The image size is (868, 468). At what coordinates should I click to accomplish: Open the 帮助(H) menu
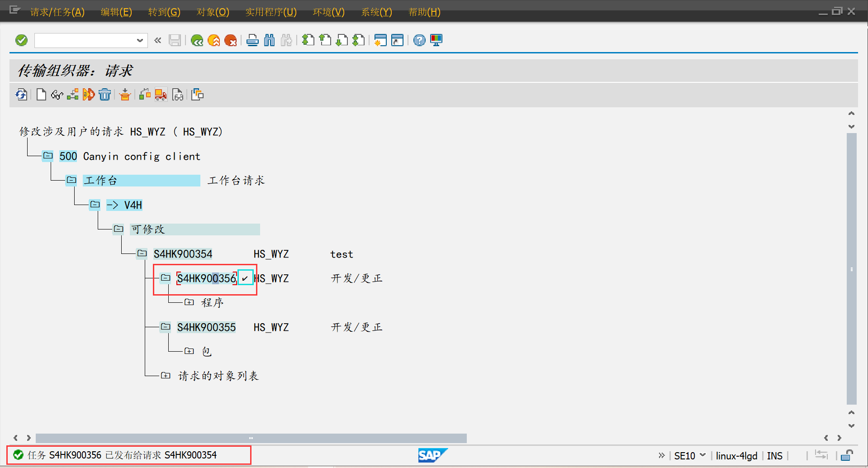click(x=425, y=12)
